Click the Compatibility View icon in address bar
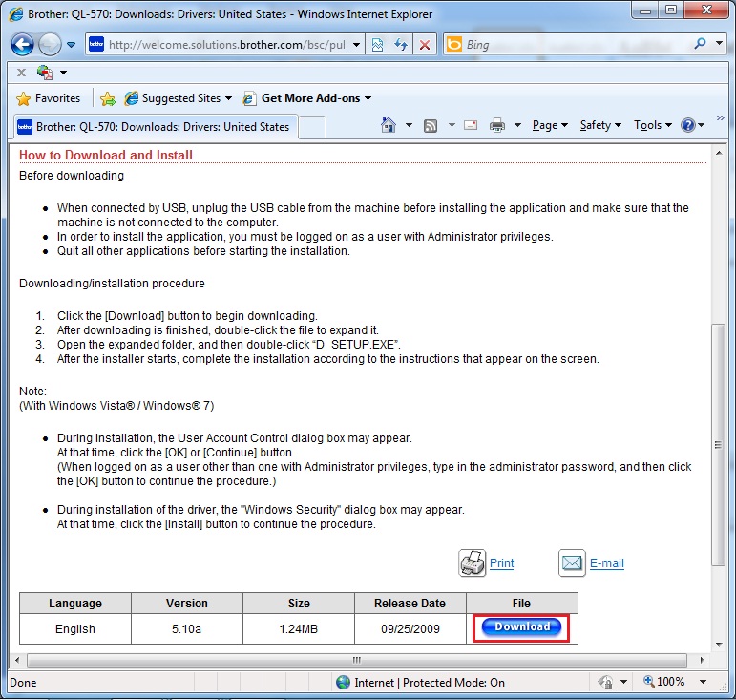Viewport: 736px width, 700px height. (378, 45)
